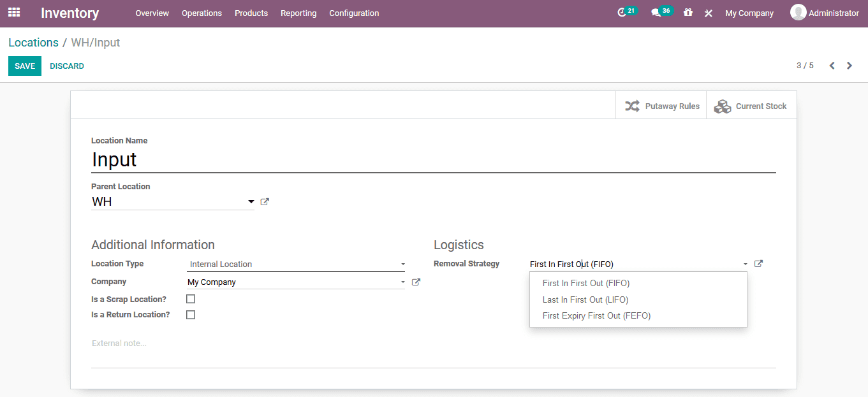Image resolution: width=868 pixels, height=397 pixels.
Task: Click the Putaway Rules shuffle icon
Action: click(x=632, y=106)
